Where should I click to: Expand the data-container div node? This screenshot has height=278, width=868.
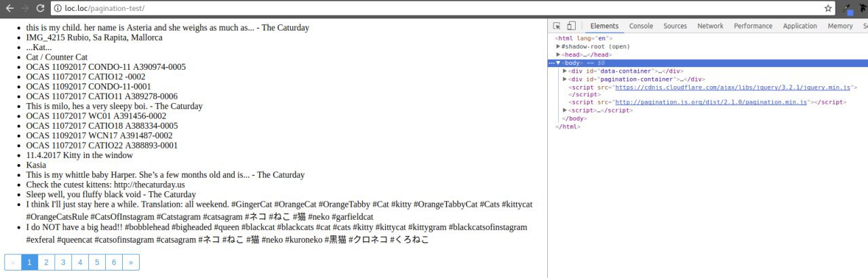(565, 71)
